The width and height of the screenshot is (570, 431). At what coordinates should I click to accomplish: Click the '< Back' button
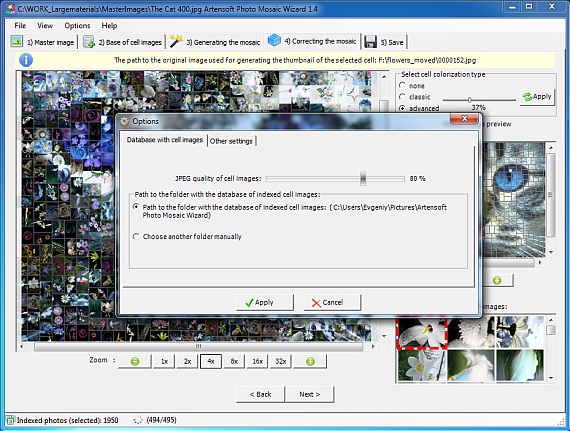pyautogui.click(x=260, y=394)
